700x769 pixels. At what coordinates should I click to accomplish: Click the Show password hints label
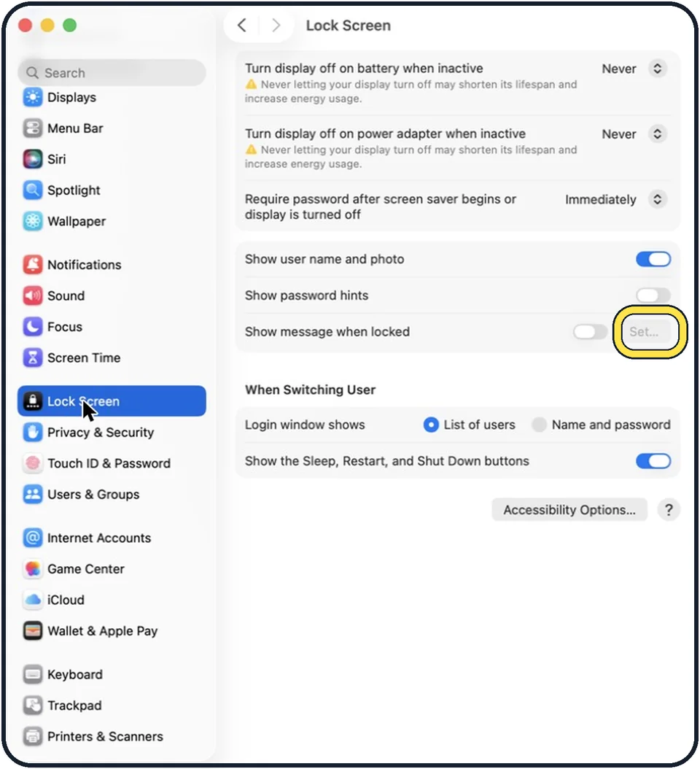(x=306, y=295)
